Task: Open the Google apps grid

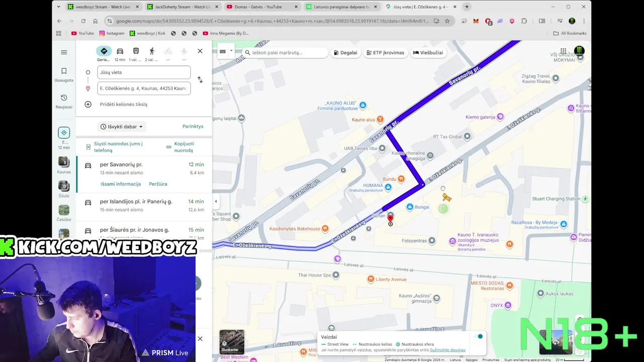Action: (x=563, y=51)
